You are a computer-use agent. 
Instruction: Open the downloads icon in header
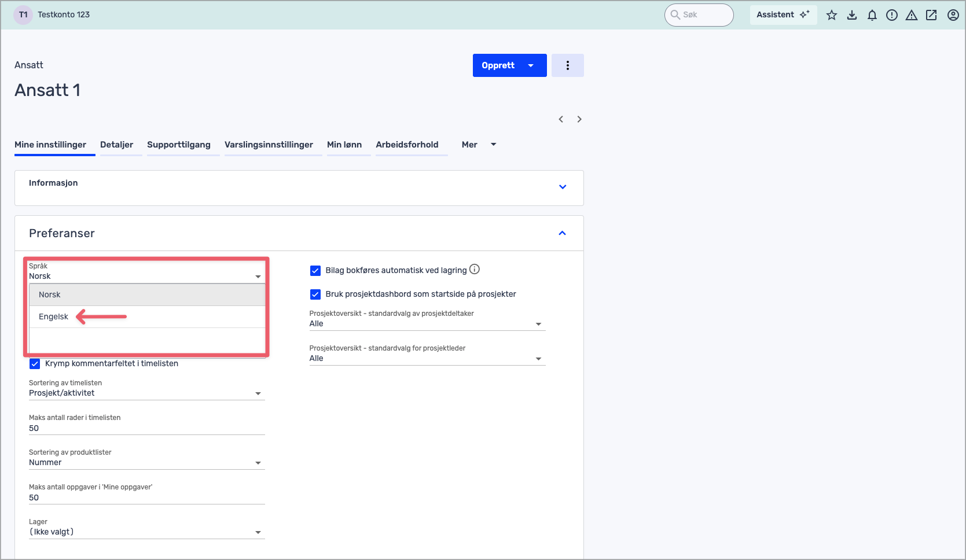pyautogui.click(x=852, y=15)
